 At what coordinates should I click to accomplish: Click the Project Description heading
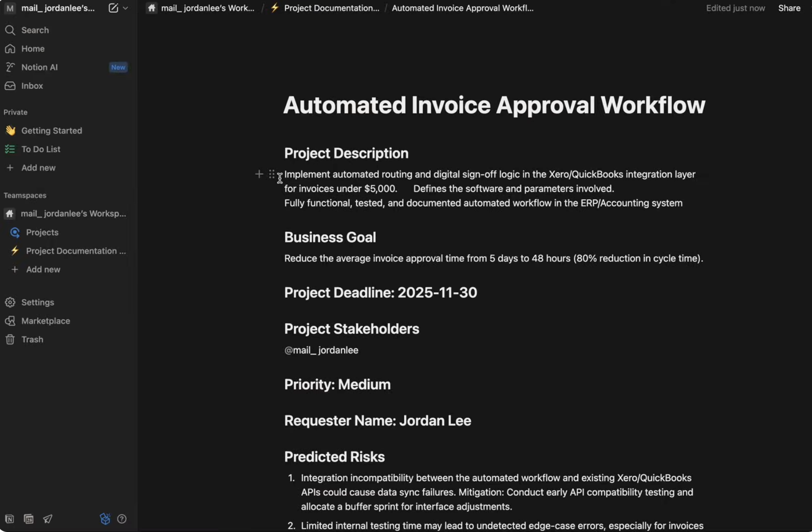(x=346, y=153)
